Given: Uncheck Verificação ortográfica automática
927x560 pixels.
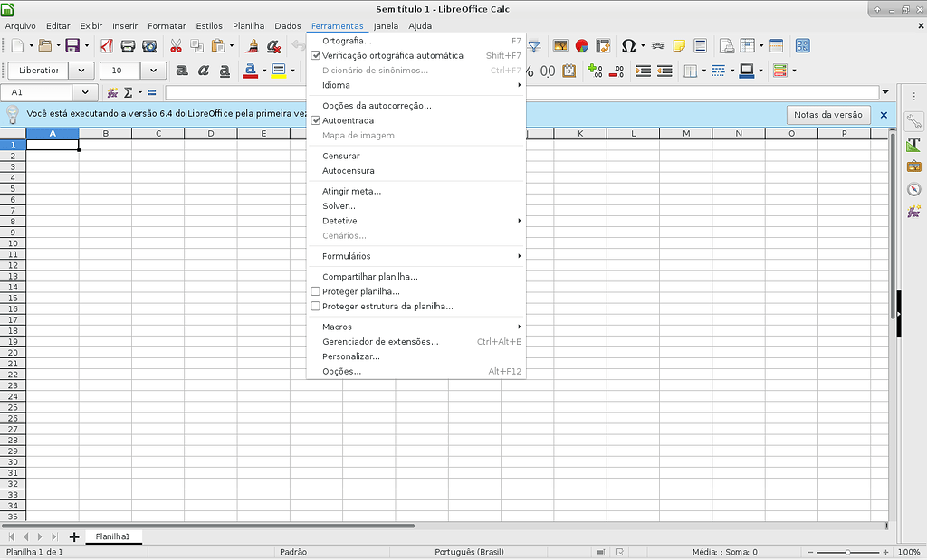Looking at the screenshot, I should pos(315,55).
